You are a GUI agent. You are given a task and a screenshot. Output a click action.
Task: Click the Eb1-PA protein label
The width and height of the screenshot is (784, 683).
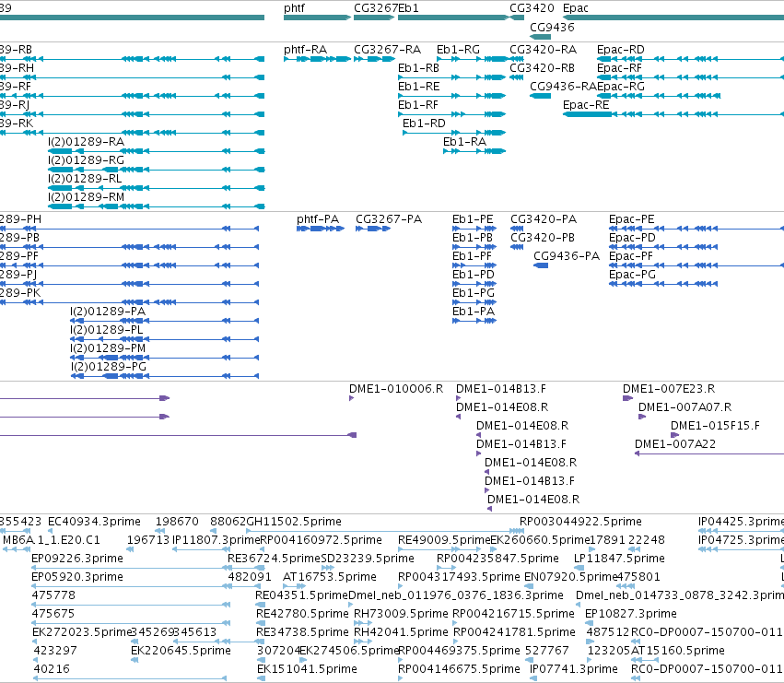[x=474, y=312]
